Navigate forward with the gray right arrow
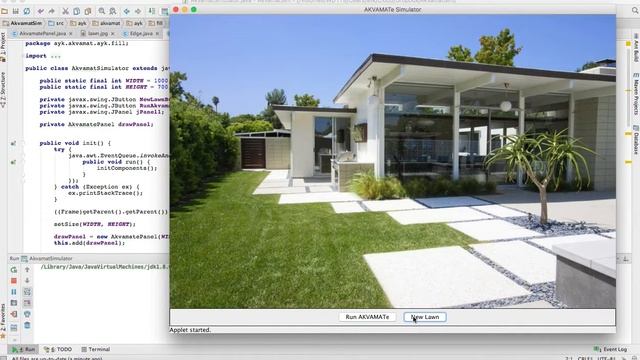640x360 pixels. click(138, 11)
